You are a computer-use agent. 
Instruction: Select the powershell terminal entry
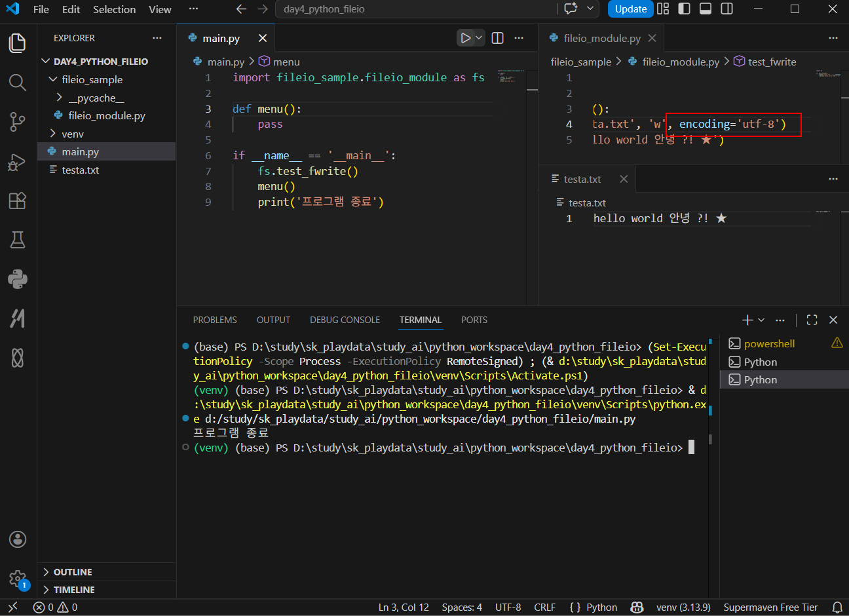click(x=784, y=343)
